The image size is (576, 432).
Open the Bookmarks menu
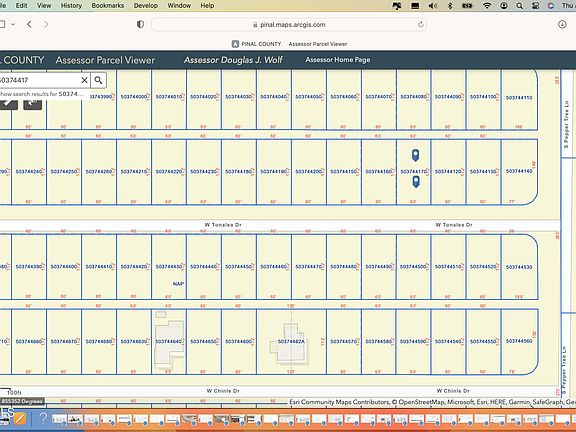[108, 6]
